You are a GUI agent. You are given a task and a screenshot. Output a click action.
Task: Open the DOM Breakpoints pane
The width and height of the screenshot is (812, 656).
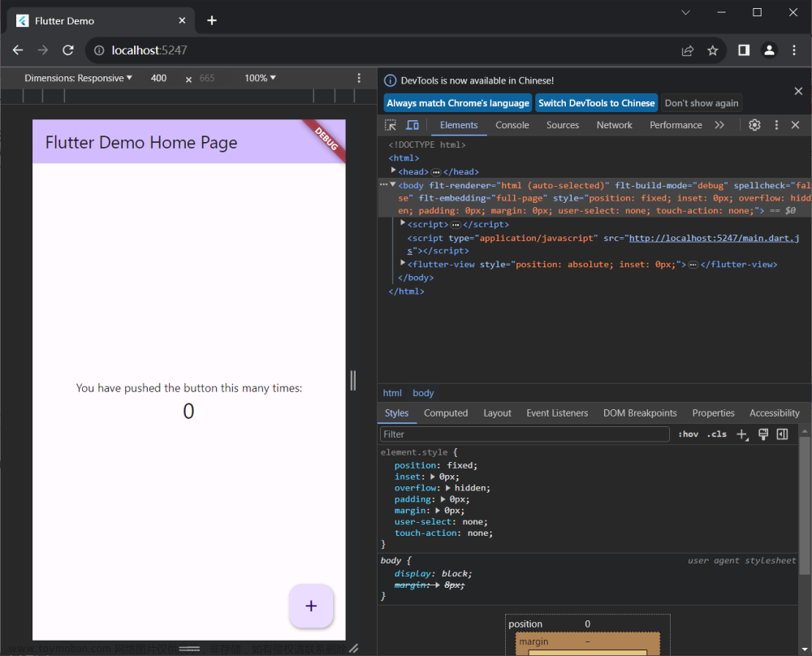[640, 413]
